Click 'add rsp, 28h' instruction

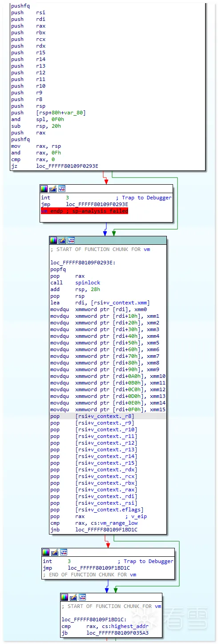pos(75,289)
